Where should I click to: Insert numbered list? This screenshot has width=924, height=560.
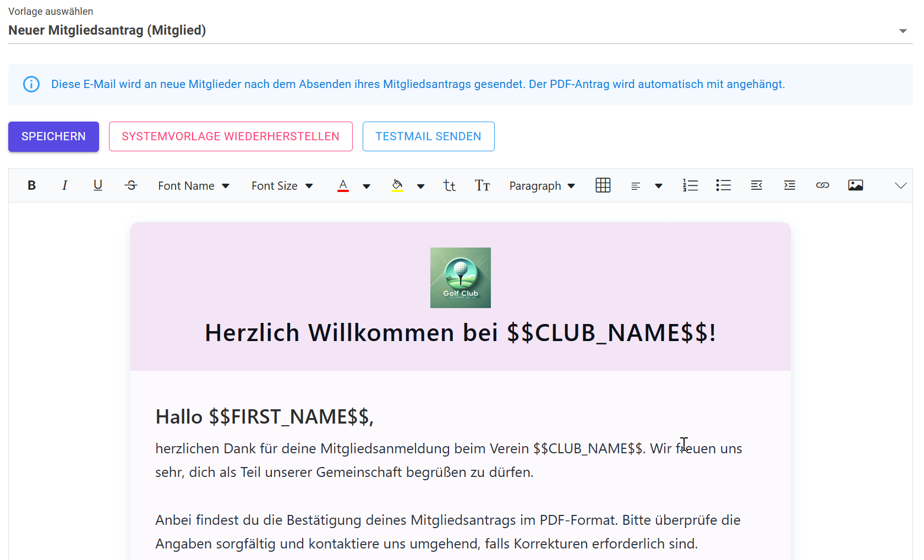[x=691, y=185]
